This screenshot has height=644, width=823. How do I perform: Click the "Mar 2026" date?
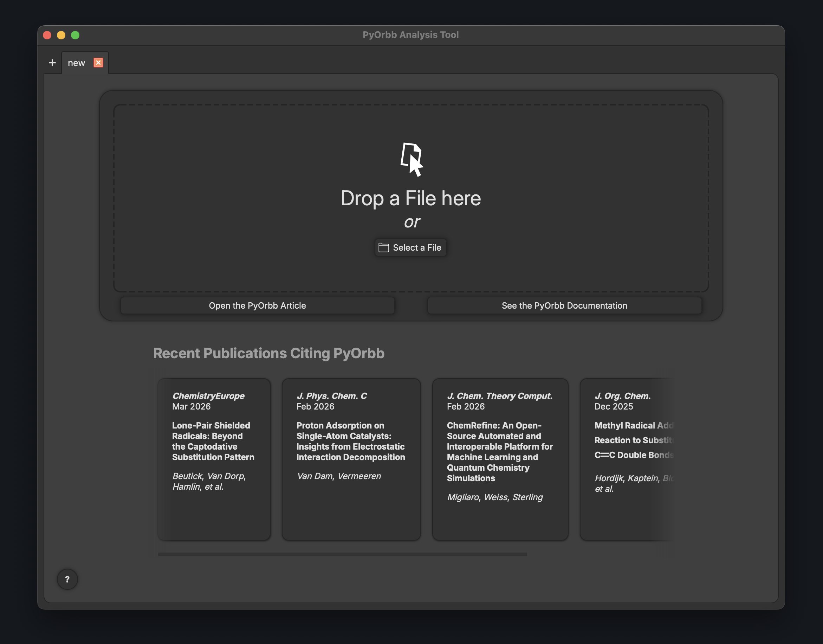click(x=192, y=406)
